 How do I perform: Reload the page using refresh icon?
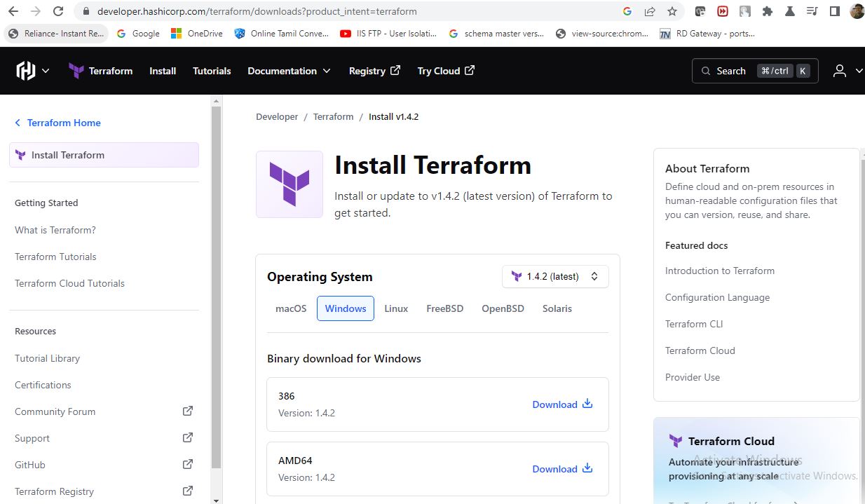58,11
